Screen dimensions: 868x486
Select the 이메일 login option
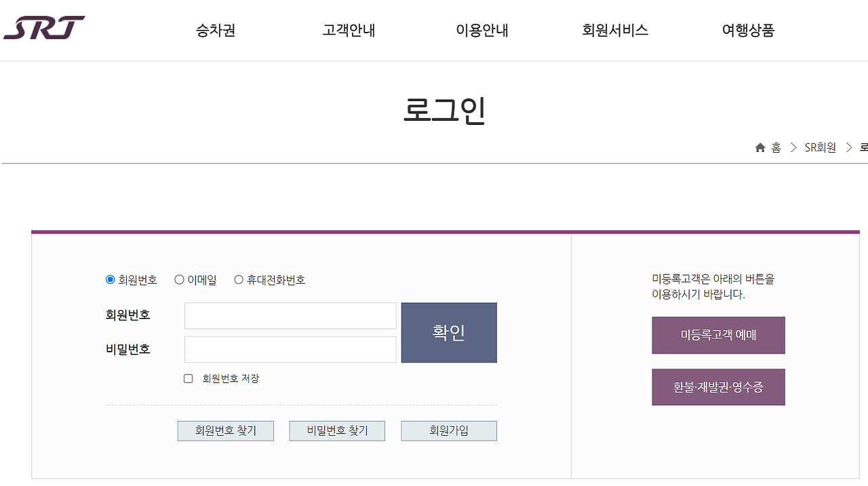point(178,279)
